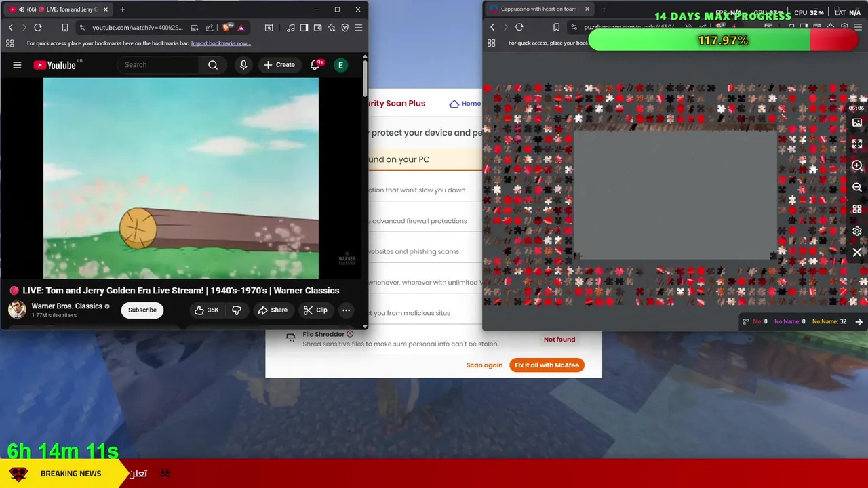
Task: Open the playlist music note toolbar icon
Action: tap(291, 28)
